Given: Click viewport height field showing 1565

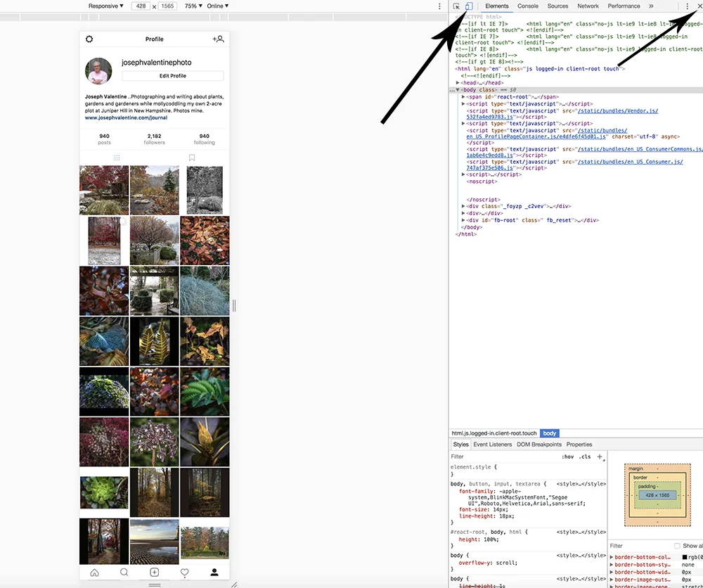Looking at the screenshot, I should 168,6.
